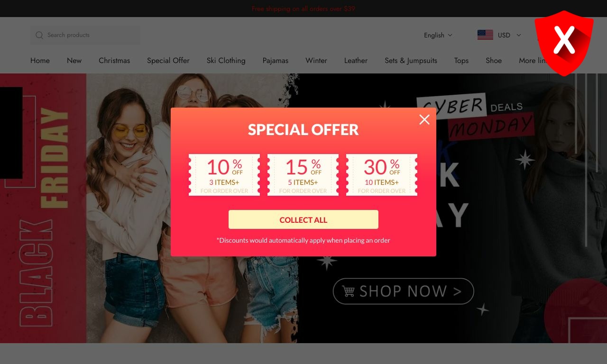Click the COLLECT ALL button
This screenshot has width=607, height=364.
tap(303, 219)
